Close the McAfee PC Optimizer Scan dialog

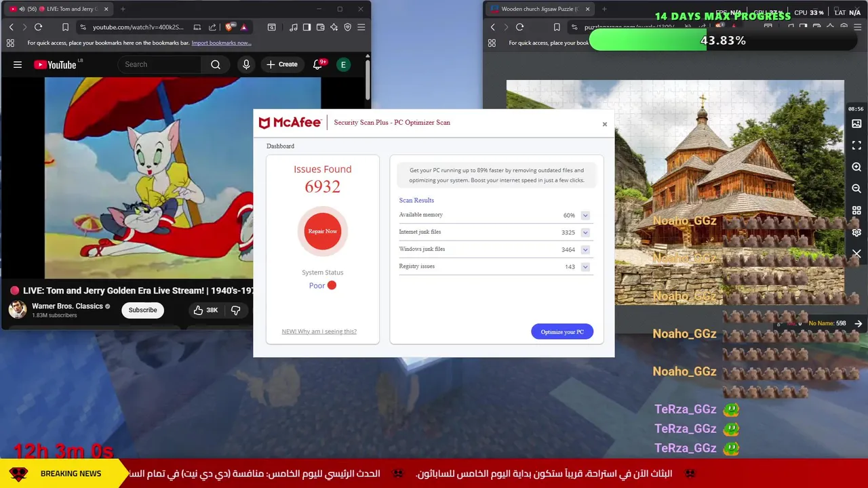pyautogui.click(x=605, y=124)
